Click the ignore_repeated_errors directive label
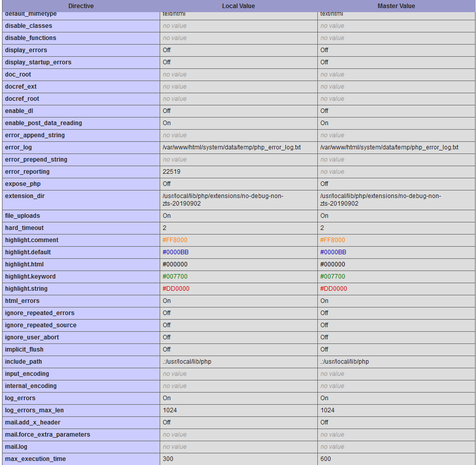476x465 pixels. tap(40, 313)
